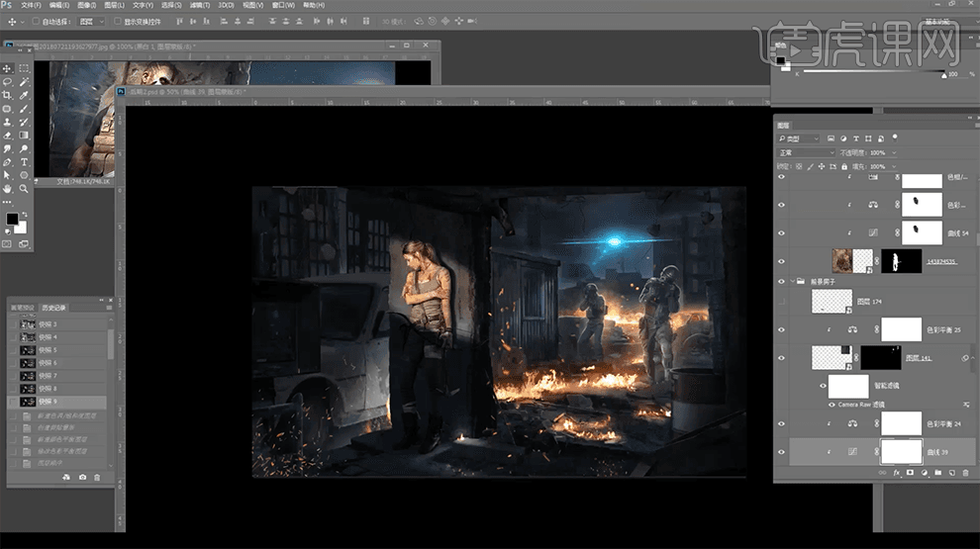Open the opacity 100% dropdown arrow

point(894,152)
